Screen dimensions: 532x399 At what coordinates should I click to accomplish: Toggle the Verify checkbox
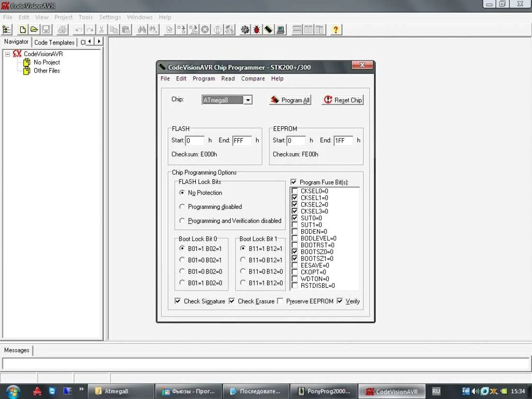(340, 301)
